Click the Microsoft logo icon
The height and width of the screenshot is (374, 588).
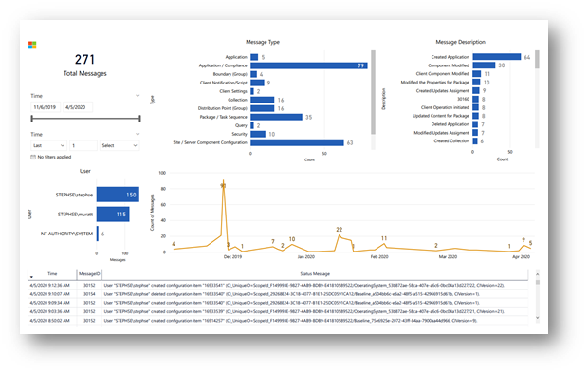[32, 45]
